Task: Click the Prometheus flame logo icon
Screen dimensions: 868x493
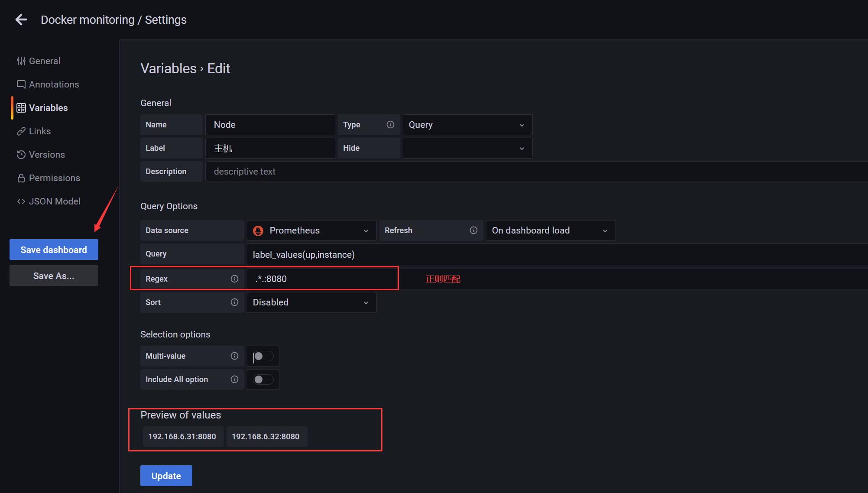Action: tap(258, 231)
